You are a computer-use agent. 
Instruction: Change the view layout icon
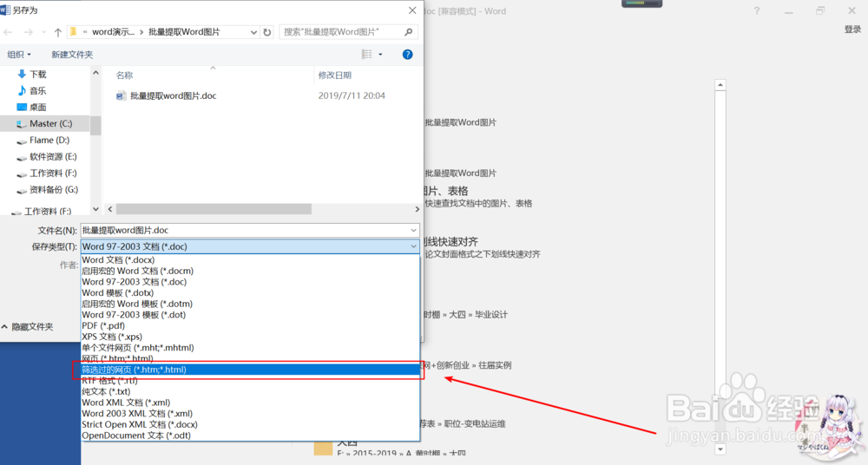click(x=366, y=54)
